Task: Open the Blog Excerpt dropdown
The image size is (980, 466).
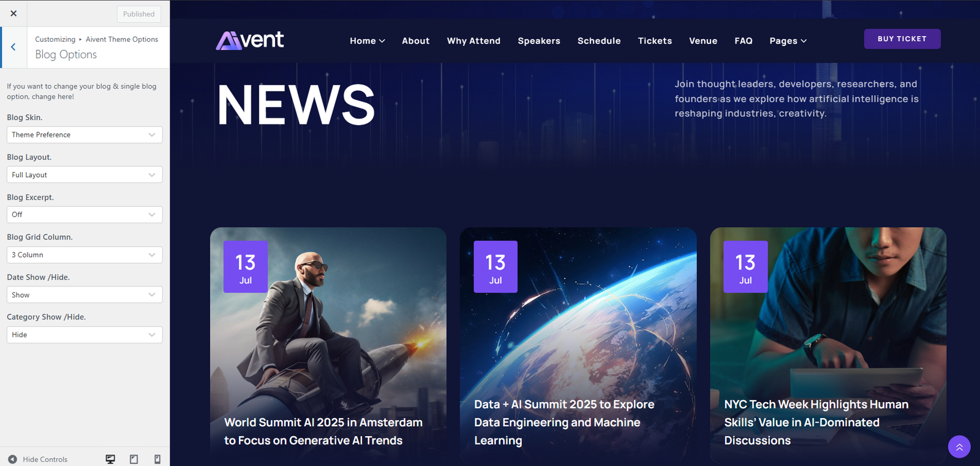Action: (85, 215)
